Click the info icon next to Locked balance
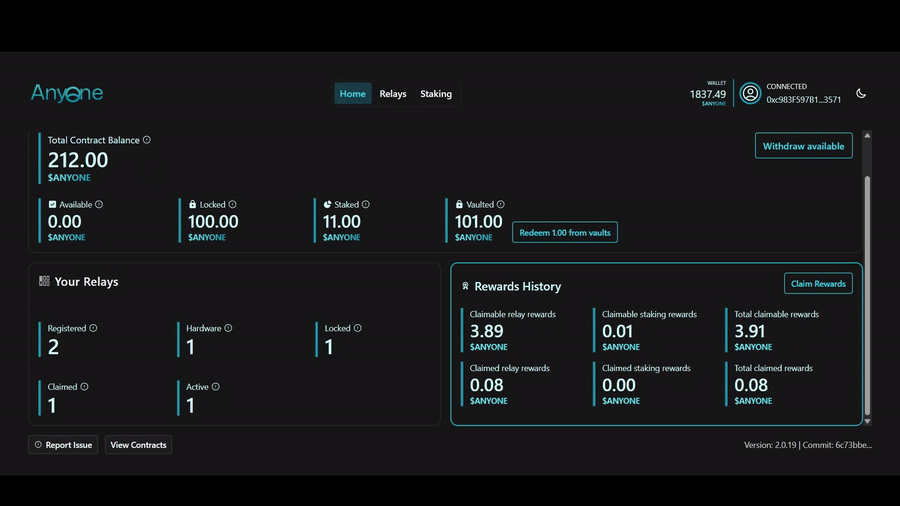900x506 pixels. [x=233, y=204]
